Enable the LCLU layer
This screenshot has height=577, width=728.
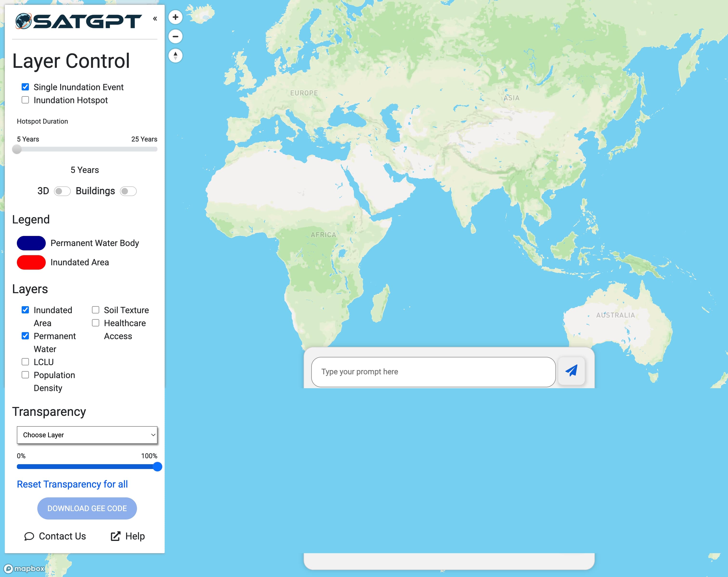(x=25, y=361)
